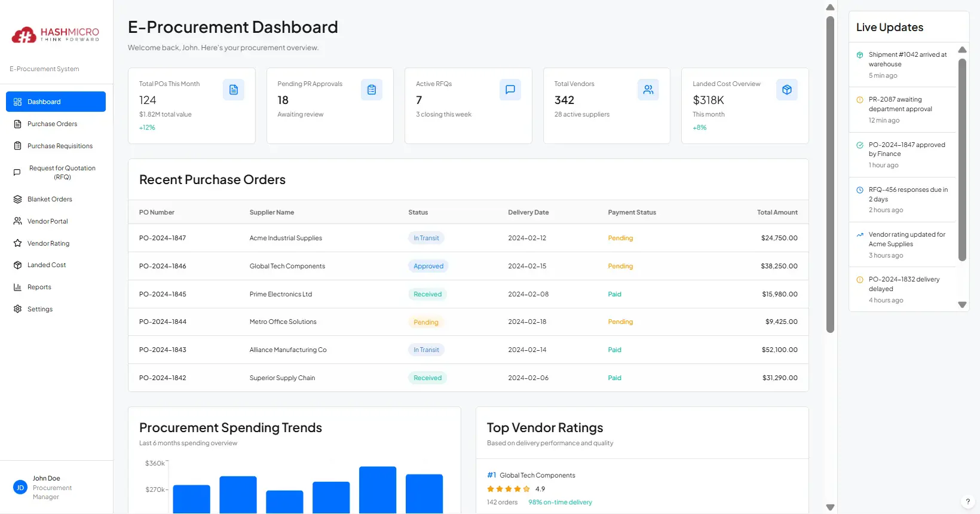Open Blanket Orders page
This screenshot has height=514, width=980.
click(56, 199)
